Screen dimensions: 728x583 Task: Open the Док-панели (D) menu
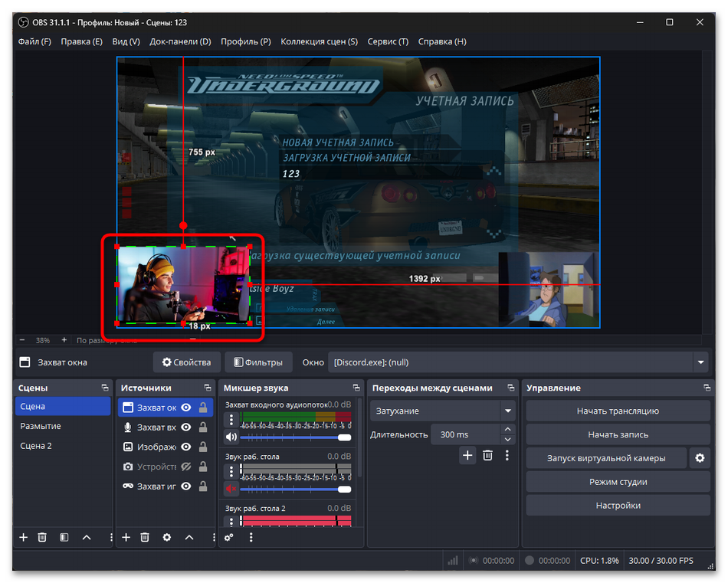point(180,41)
